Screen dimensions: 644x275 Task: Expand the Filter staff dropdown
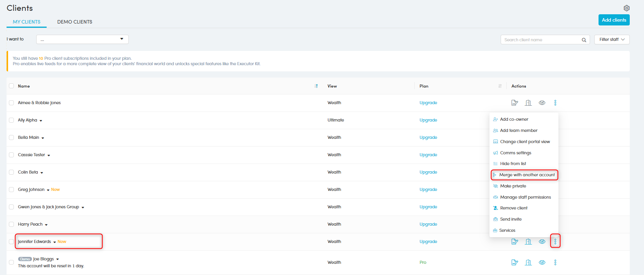click(x=612, y=39)
